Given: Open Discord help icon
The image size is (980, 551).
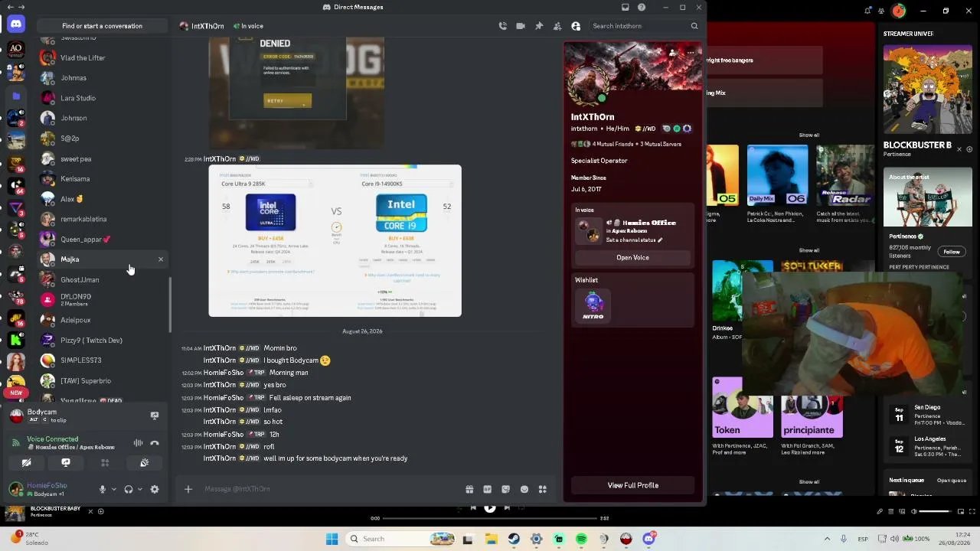Looking at the screenshot, I should (x=642, y=8).
